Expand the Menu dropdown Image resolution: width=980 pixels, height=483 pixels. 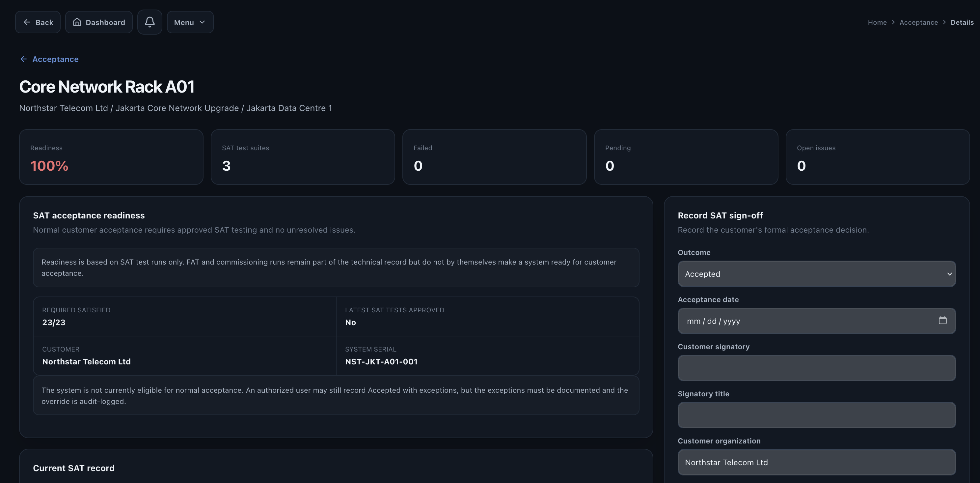190,22
